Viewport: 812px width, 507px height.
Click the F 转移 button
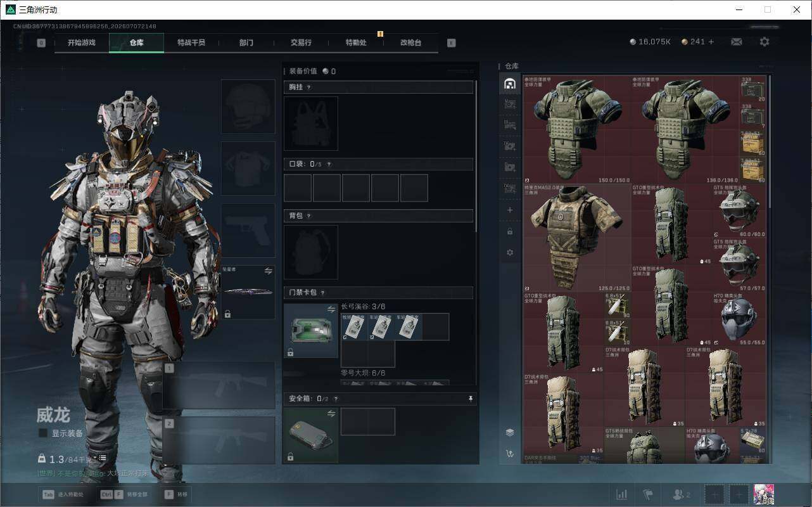[x=175, y=494]
